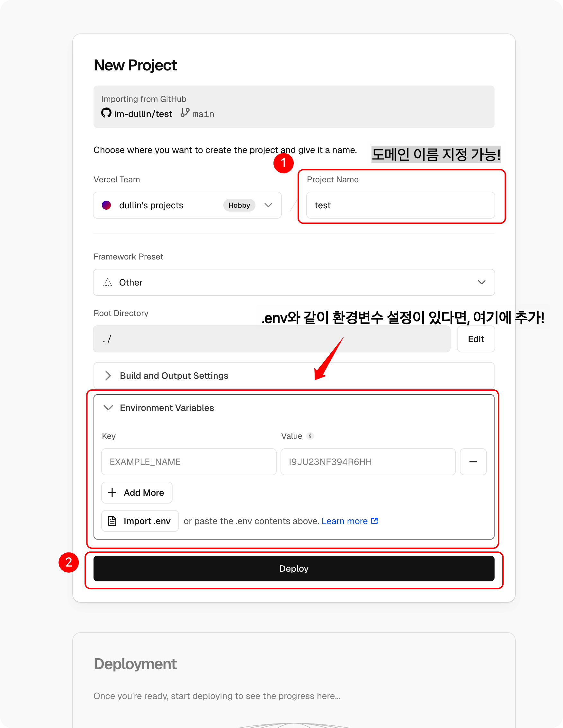Click the info icon next to Value

pyautogui.click(x=310, y=436)
